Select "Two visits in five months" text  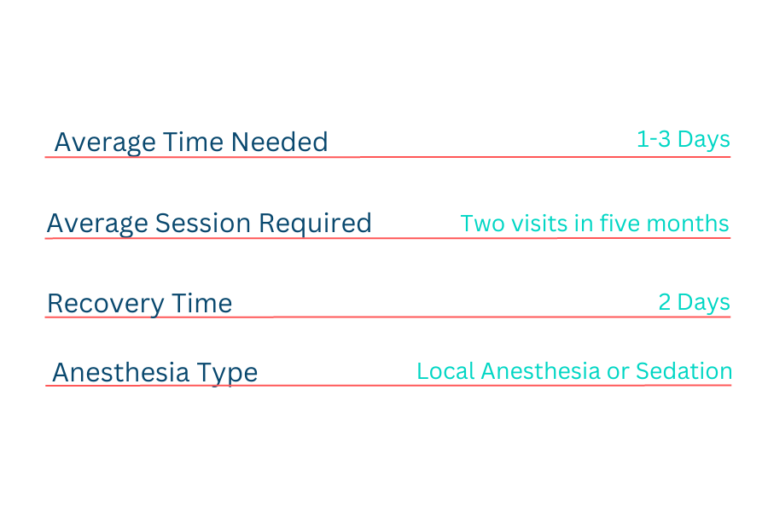(x=595, y=223)
